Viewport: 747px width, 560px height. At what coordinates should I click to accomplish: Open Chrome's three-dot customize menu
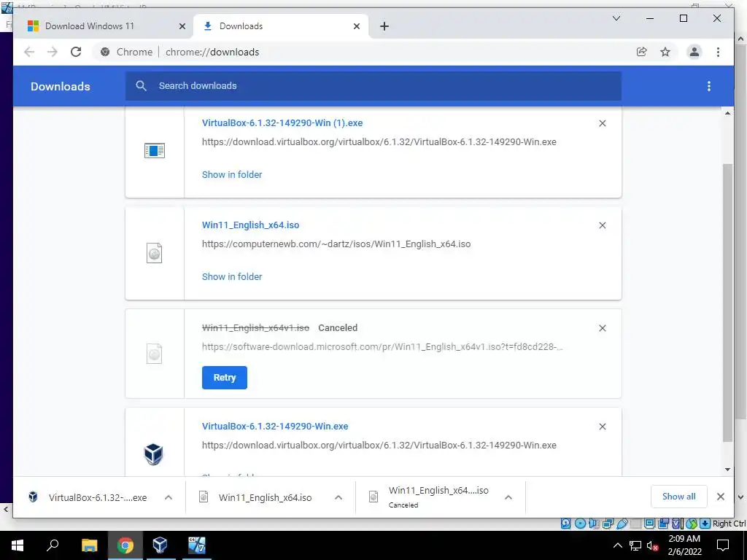[718, 52]
